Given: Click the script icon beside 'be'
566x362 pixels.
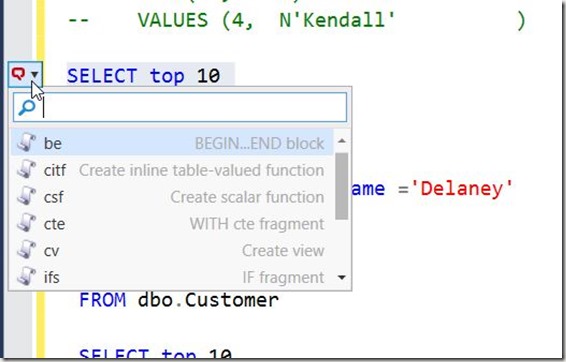Looking at the screenshot, I should [26, 142].
